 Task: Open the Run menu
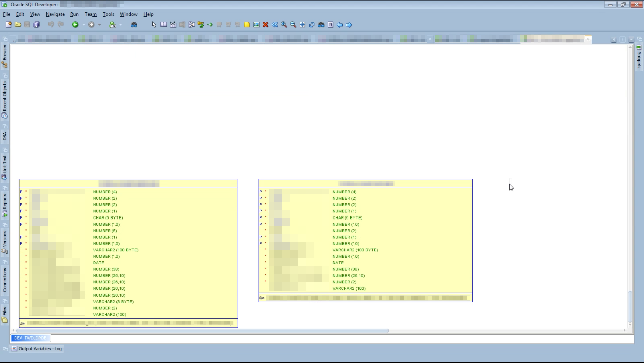pyautogui.click(x=74, y=14)
